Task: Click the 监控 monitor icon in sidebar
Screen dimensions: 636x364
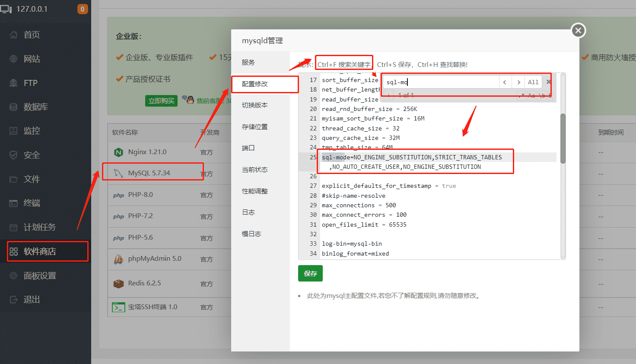Action: [13, 131]
